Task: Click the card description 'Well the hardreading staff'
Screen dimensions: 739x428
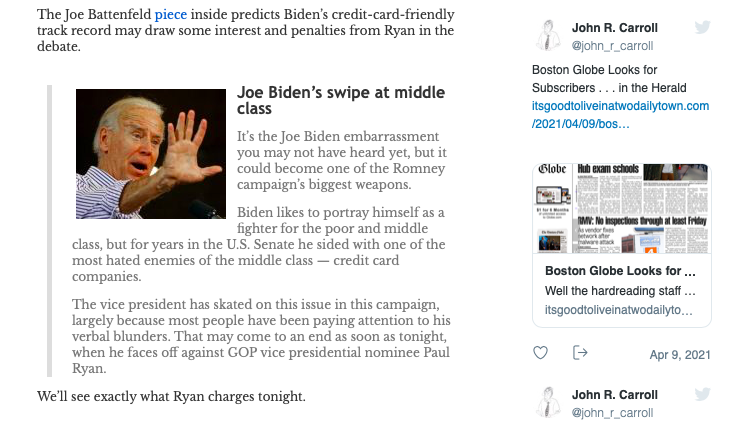Action: pos(620,291)
